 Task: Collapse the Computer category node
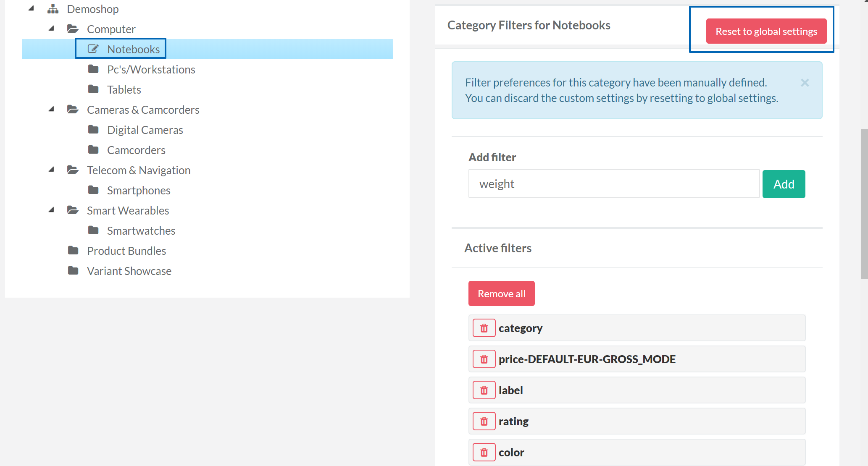[51, 29]
